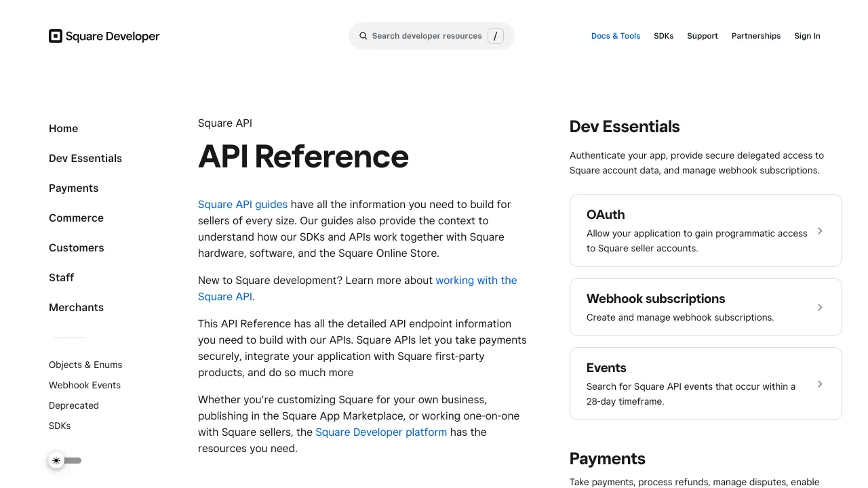Open the Events card chevron arrow
Screen dimensions: 868x488
tap(820, 384)
